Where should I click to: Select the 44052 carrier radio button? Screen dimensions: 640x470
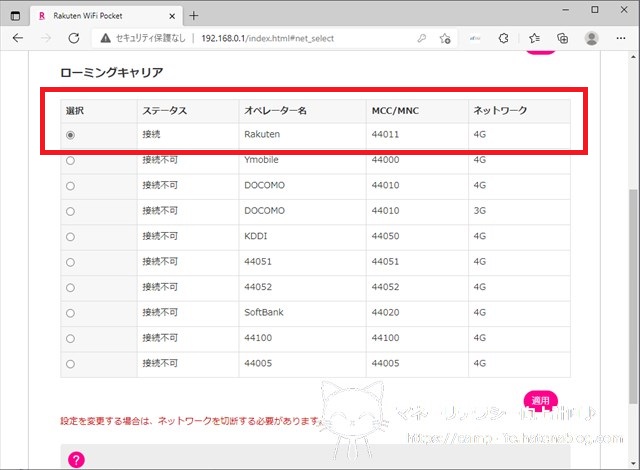tap(70, 288)
